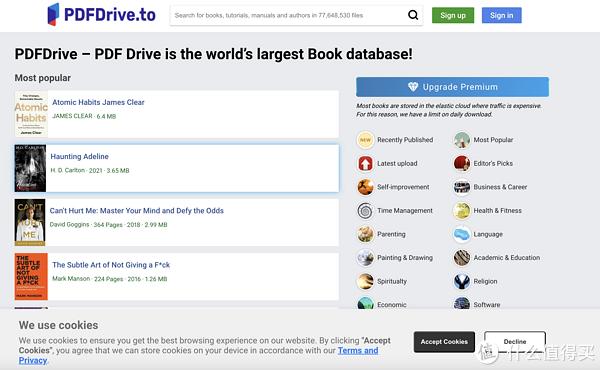Decline cookies in the banner
Viewport: 600px width, 370px height.
coord(515,342)
